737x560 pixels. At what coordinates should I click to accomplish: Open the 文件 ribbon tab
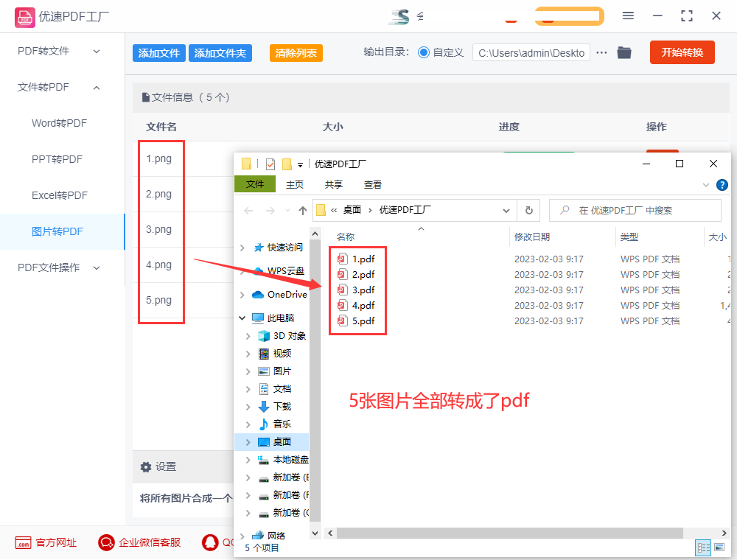pyautogui.click(x=255, y=184)
